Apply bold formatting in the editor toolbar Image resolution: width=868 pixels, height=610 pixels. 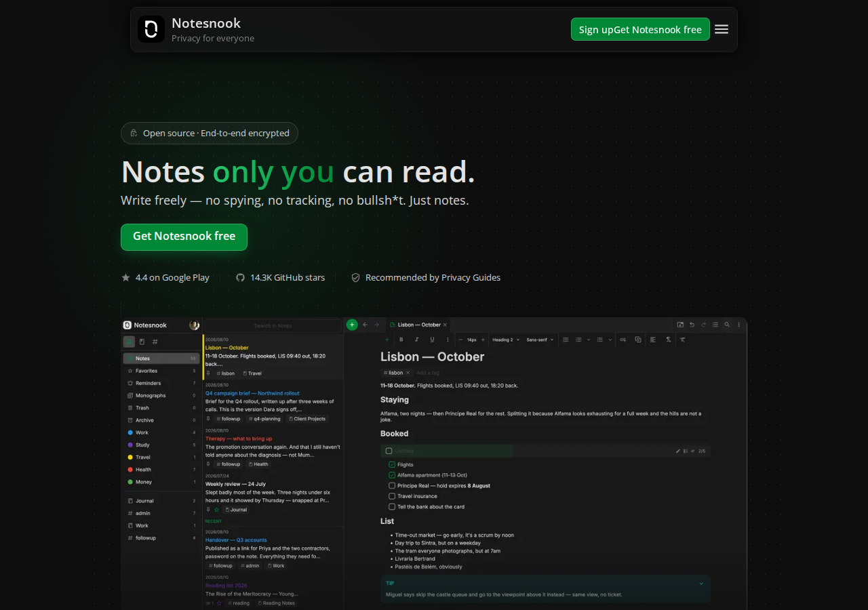tap(401, 340)
